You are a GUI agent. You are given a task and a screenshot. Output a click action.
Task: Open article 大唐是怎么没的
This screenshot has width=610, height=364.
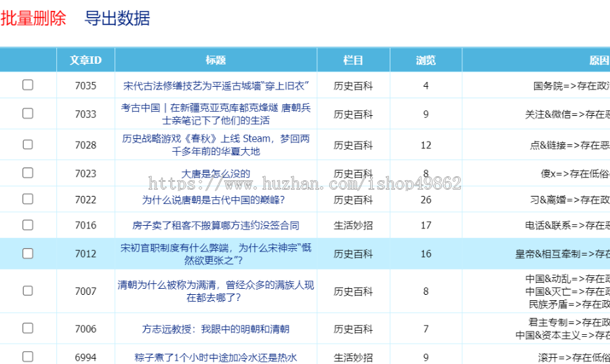pyautogui.click(x=216, y=174)
